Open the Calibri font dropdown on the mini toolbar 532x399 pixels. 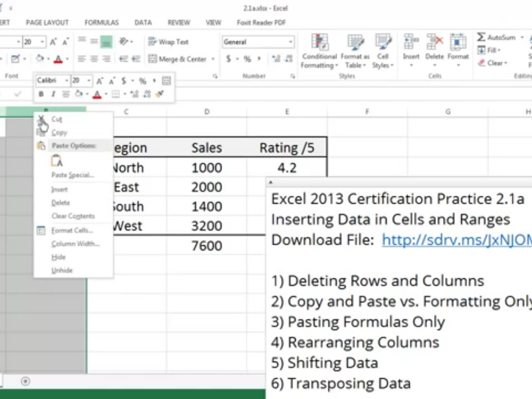coord(67,80)
